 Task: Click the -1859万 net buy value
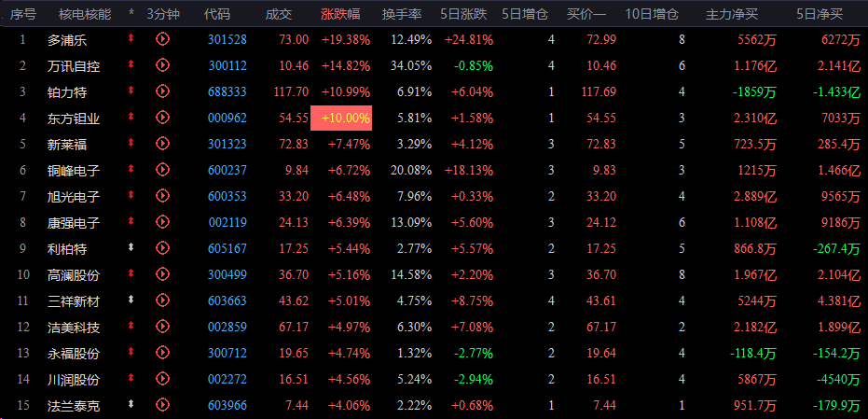click(754, 92)
